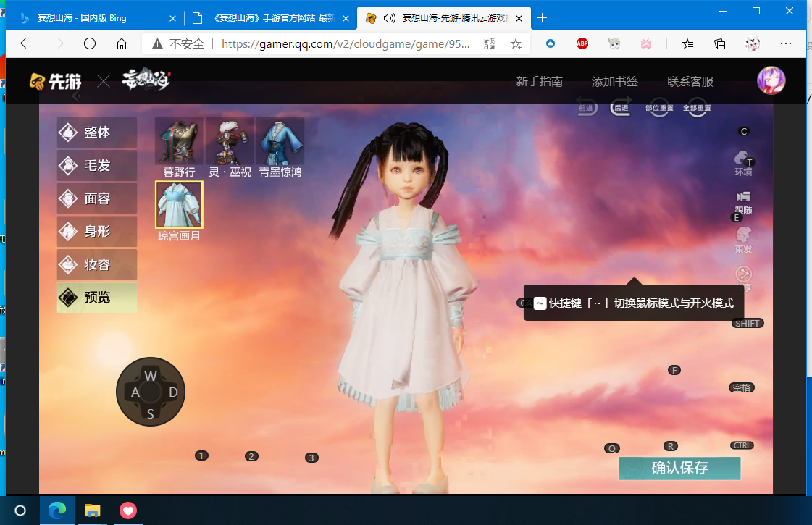Open the 身形 body shape category
The height and width of the screenshot is (525, 812).
point(97,232)
